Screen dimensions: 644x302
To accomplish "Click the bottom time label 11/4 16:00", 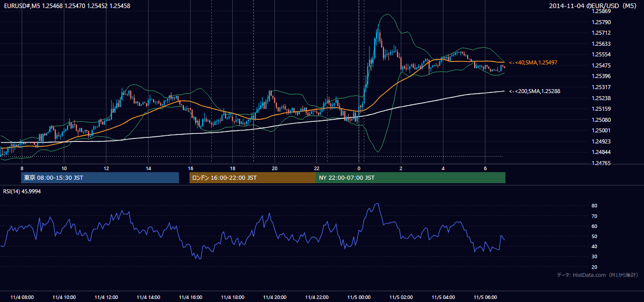I will click(190, 297).
